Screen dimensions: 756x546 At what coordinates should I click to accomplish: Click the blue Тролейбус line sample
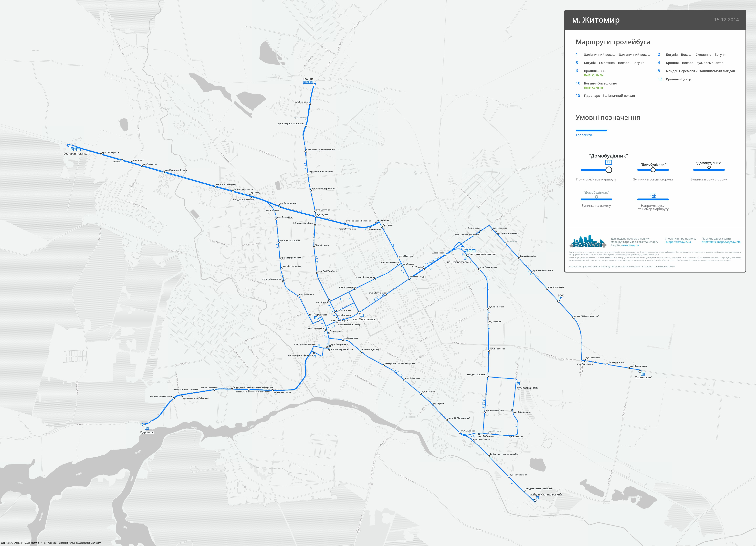(591, 130)
